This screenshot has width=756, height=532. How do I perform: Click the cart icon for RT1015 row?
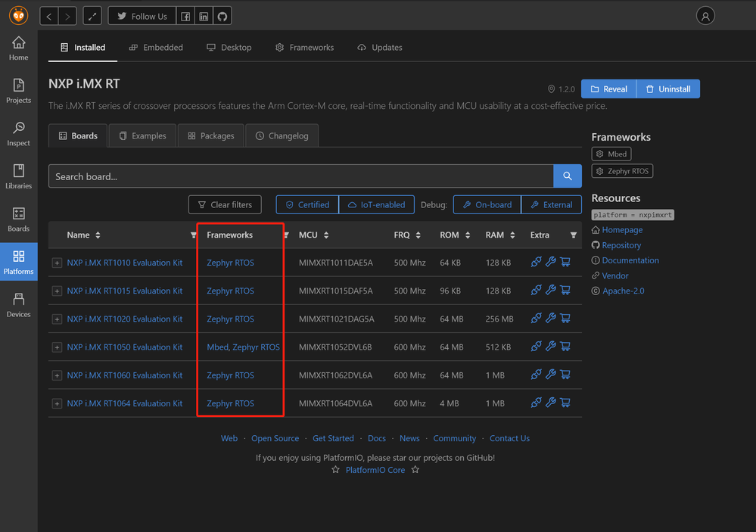click(565, 290)
